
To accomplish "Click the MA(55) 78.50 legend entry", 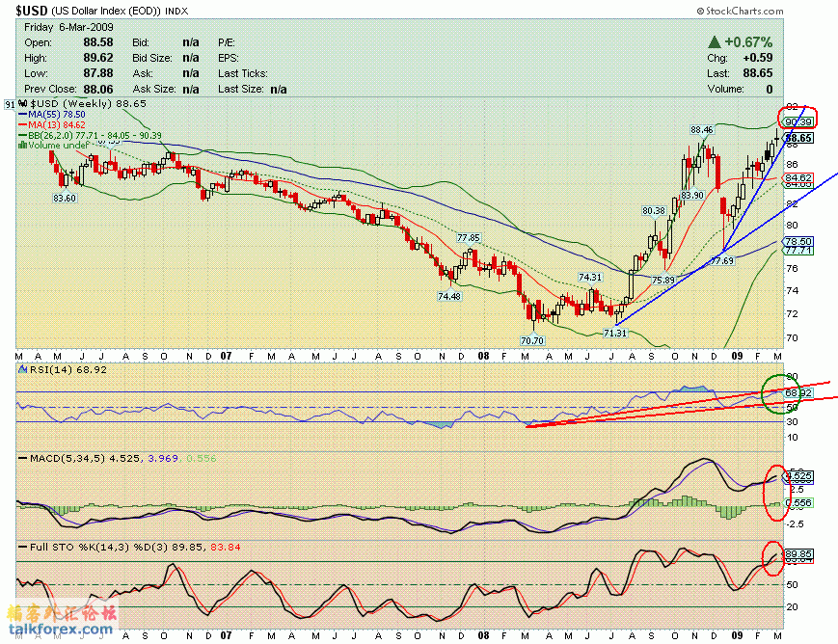I will (x=57, y=115).
